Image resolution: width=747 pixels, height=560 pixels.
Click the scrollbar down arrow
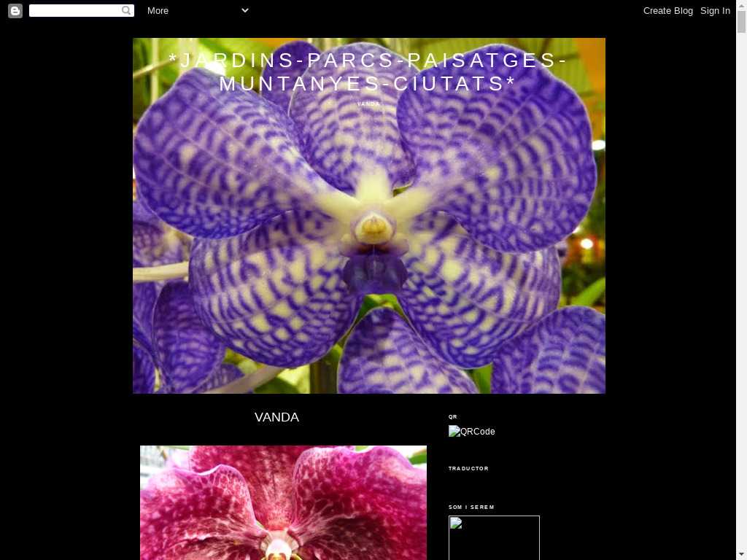coord(741,554)
